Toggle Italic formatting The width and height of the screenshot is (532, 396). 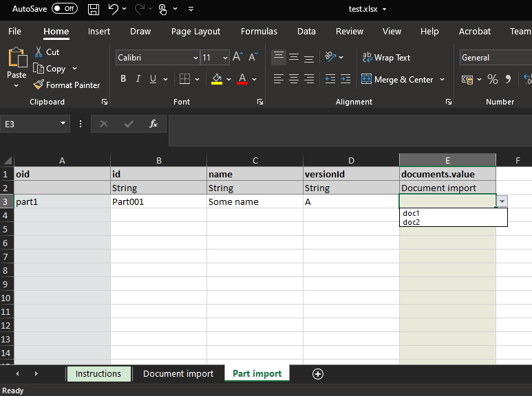pos(138,78)
